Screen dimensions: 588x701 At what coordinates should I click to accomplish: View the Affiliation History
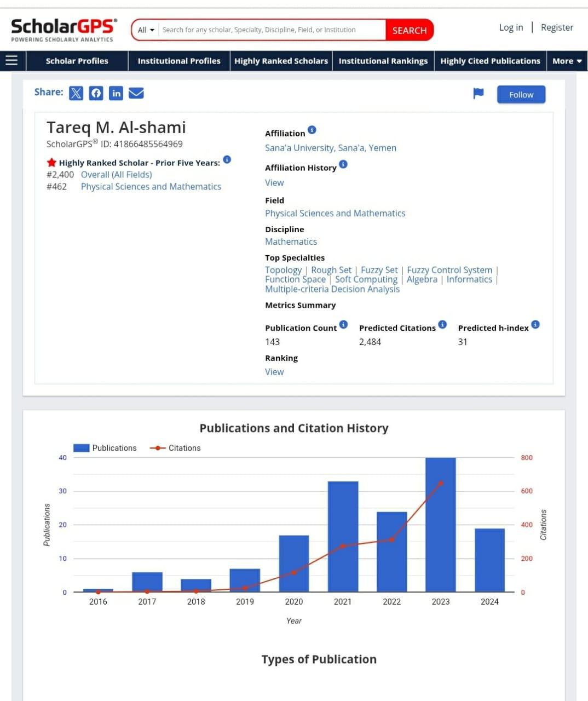[x=274, y=183]
